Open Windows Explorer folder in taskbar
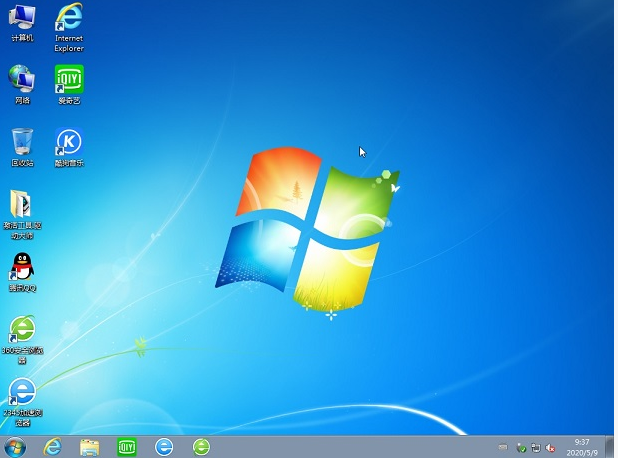Image resolution: width=618 pixels, height=458 pixels. tap(90, 447)
